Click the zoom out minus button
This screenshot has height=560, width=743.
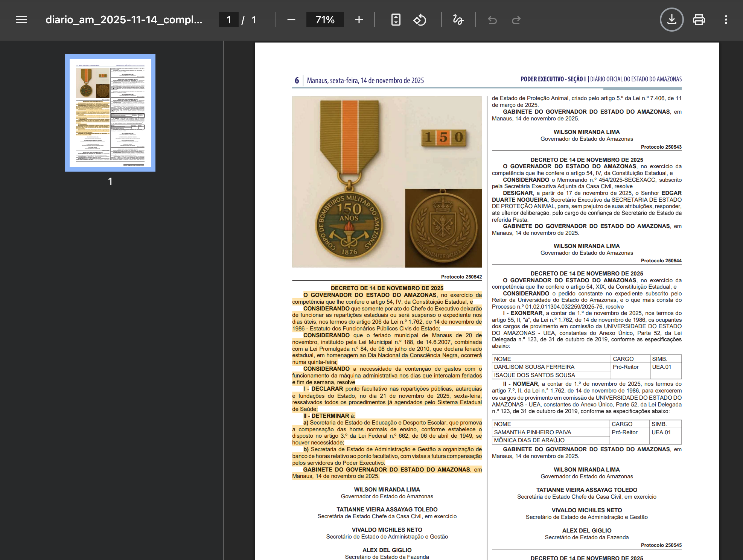pyautogui.click(x=291, y=20)
